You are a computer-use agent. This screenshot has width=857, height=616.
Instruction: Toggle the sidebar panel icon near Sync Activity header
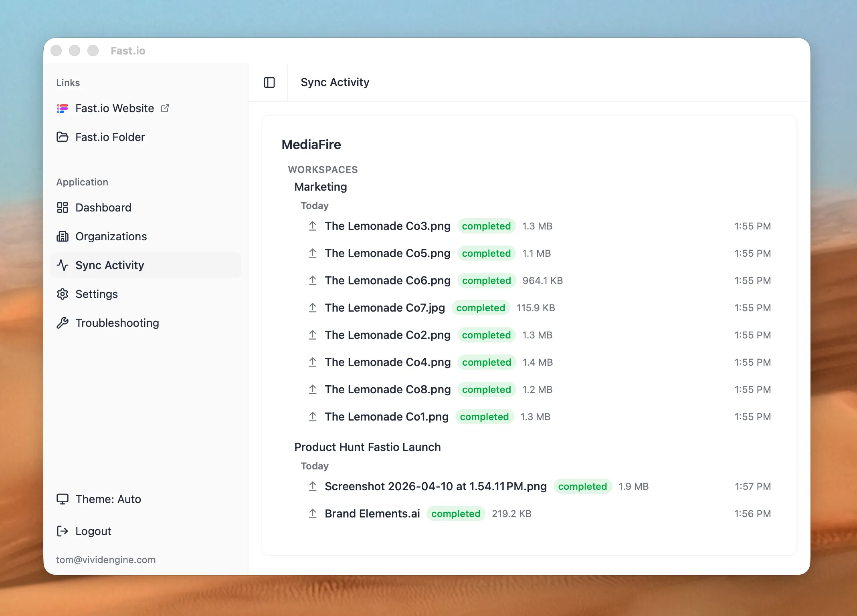[269, 82]
